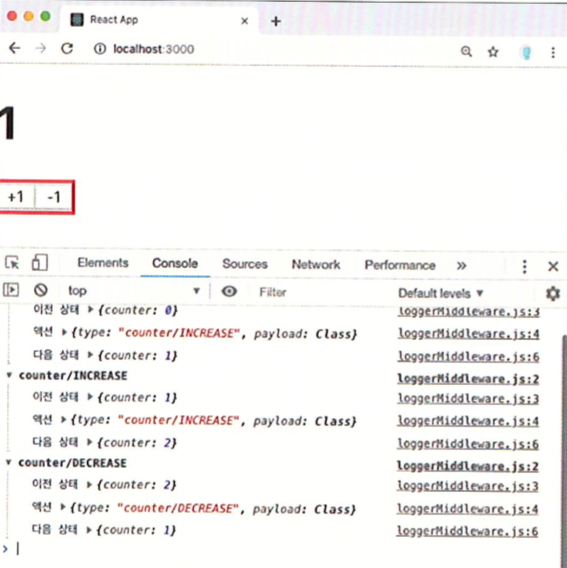Switch to the Performance tab
This screenshot has width=567, height=568.
click(400, 265)
